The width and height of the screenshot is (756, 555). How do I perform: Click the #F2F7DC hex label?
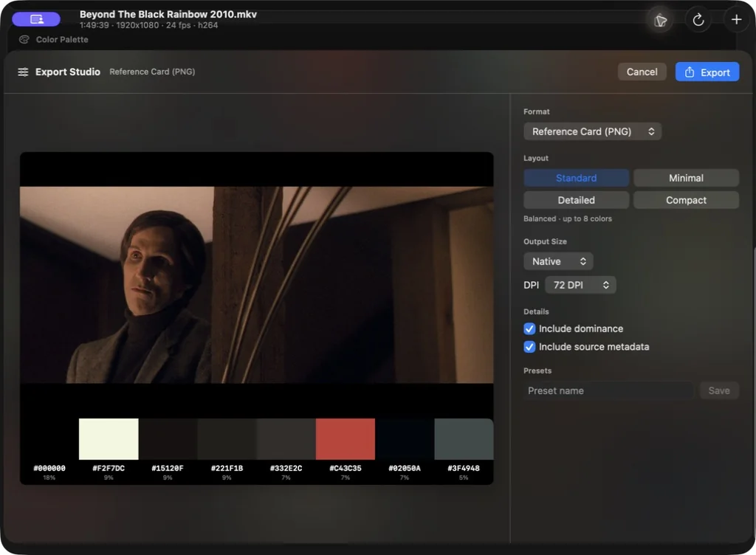[x=109, y=468]
